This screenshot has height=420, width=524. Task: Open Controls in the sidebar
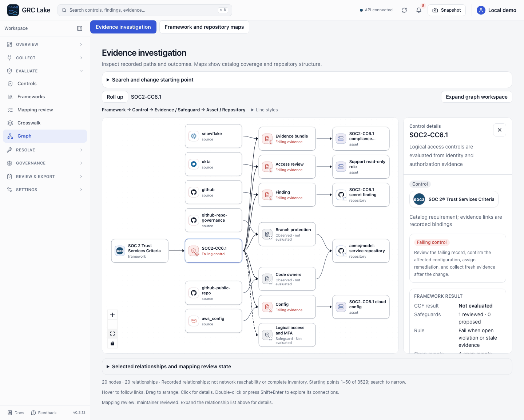click(45, 84)
